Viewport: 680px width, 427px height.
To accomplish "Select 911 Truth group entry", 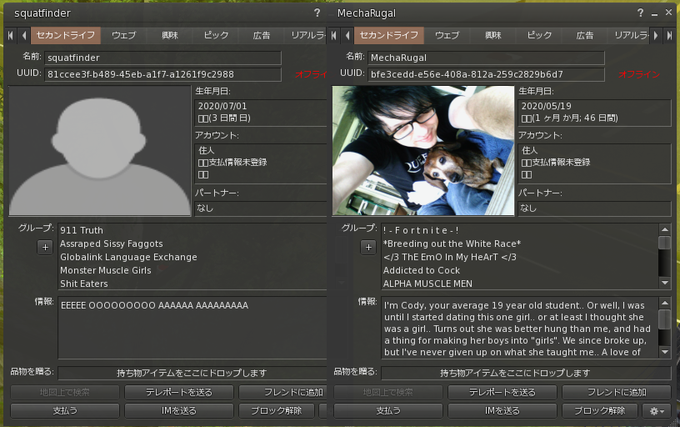I will pyautogui.click(x=82, y=230).
